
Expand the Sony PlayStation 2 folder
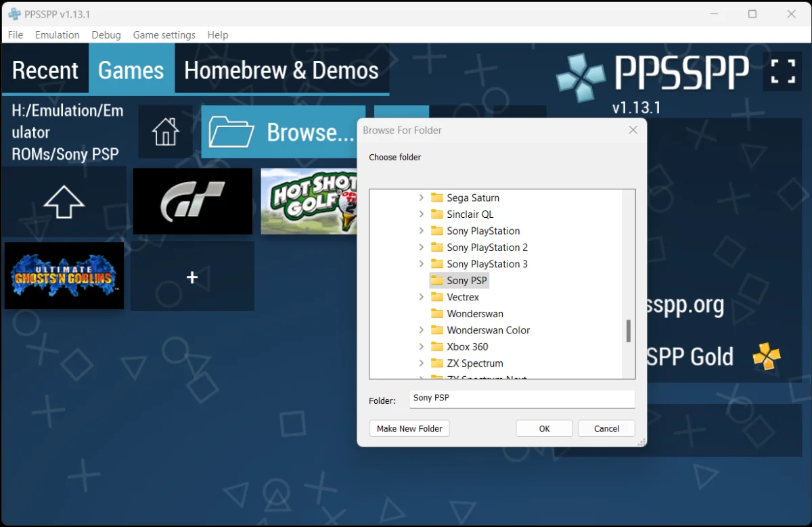click(x=421, y=248)
